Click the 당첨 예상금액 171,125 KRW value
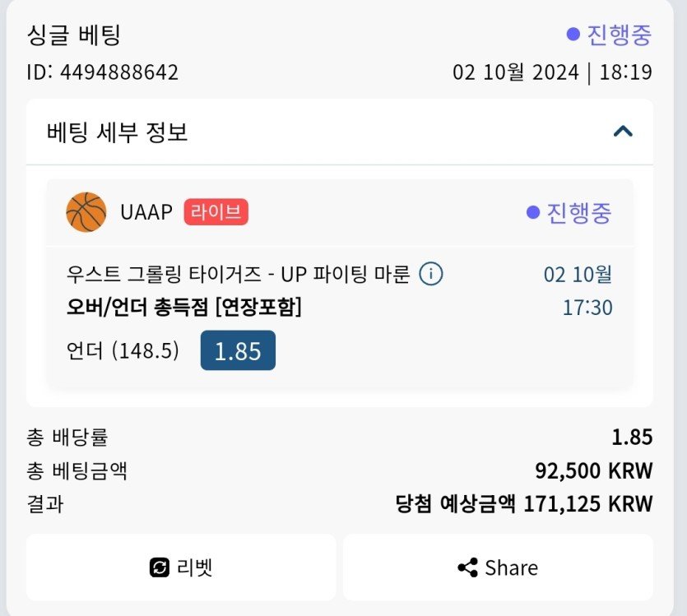687x616 pixels. point(524,503)
